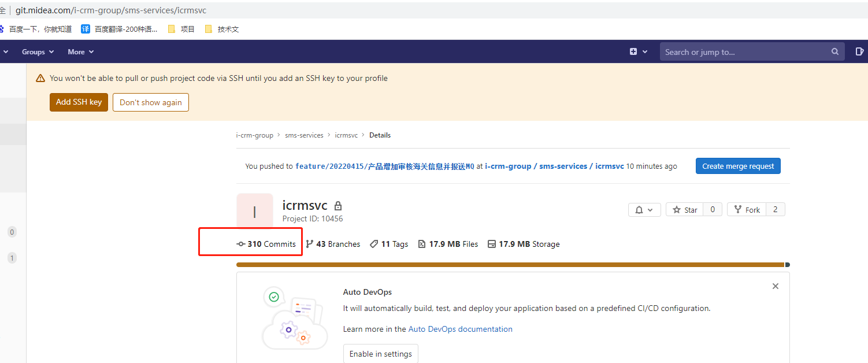The height and width of the screenshot is (363, 868).
Task: Navigate to the sms-services breadcrumb link
Action: (304, 135)
